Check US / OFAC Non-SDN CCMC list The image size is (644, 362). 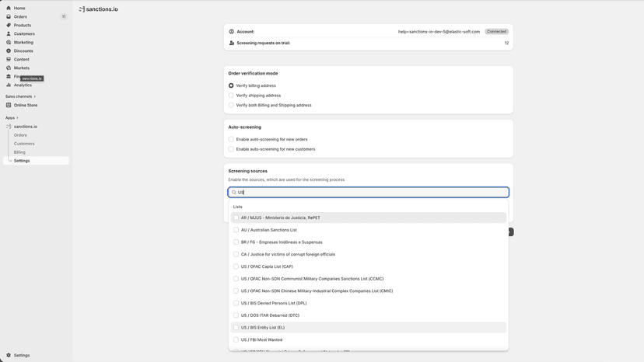point(236,279)
